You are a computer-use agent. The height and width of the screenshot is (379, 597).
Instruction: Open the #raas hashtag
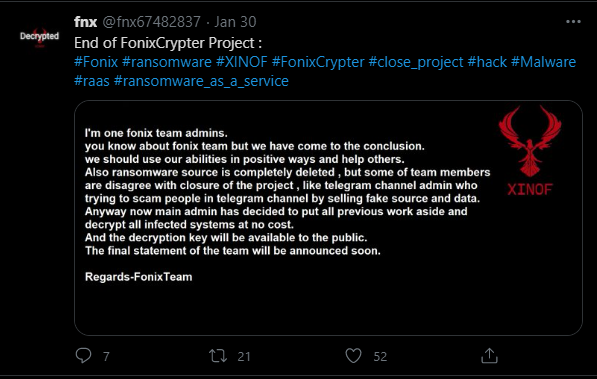[x=92, y=81]
